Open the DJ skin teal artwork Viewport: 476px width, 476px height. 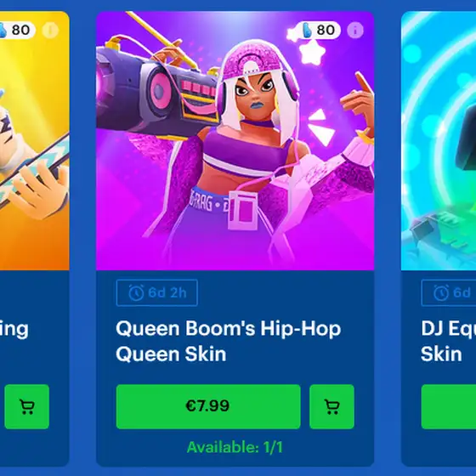click(x=439, y=140)
